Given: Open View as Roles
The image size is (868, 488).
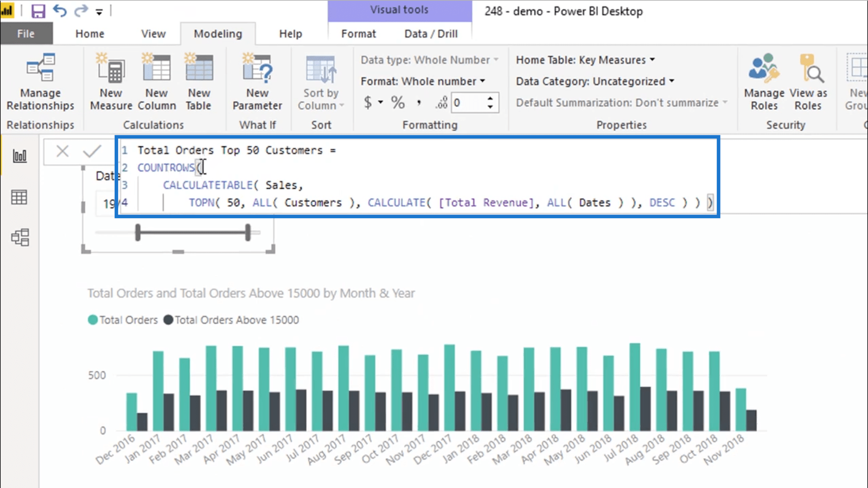Looking at the screenshot, I should click(808, 82).
